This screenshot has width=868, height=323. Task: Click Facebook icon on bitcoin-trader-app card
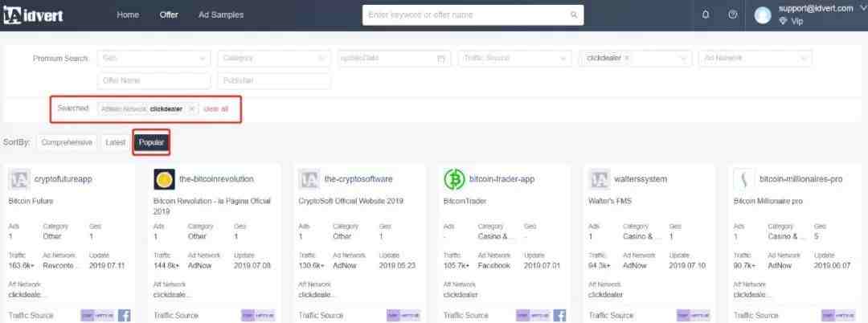click(x=559, y=315)
